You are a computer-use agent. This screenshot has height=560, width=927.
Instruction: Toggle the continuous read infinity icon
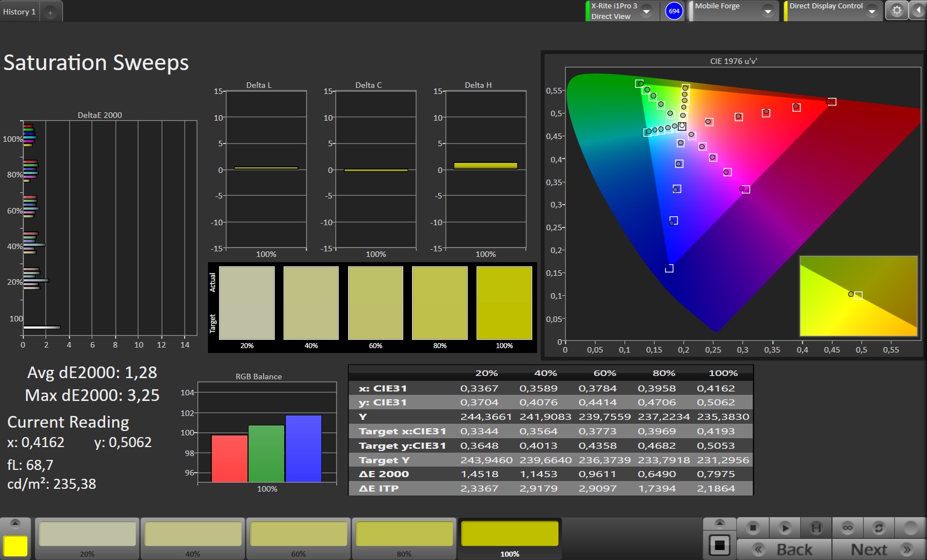point(847,527)
